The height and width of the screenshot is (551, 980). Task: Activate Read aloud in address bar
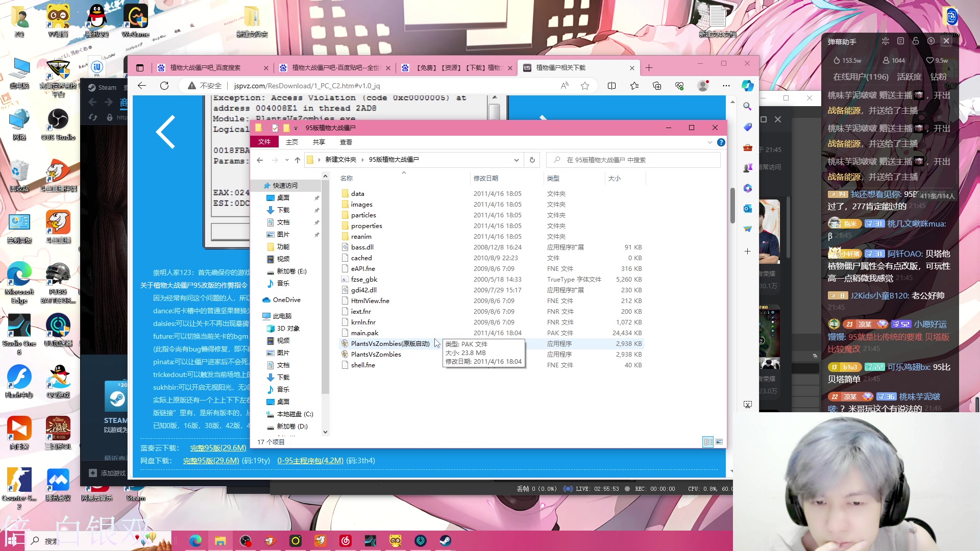(x=565, y=86)
